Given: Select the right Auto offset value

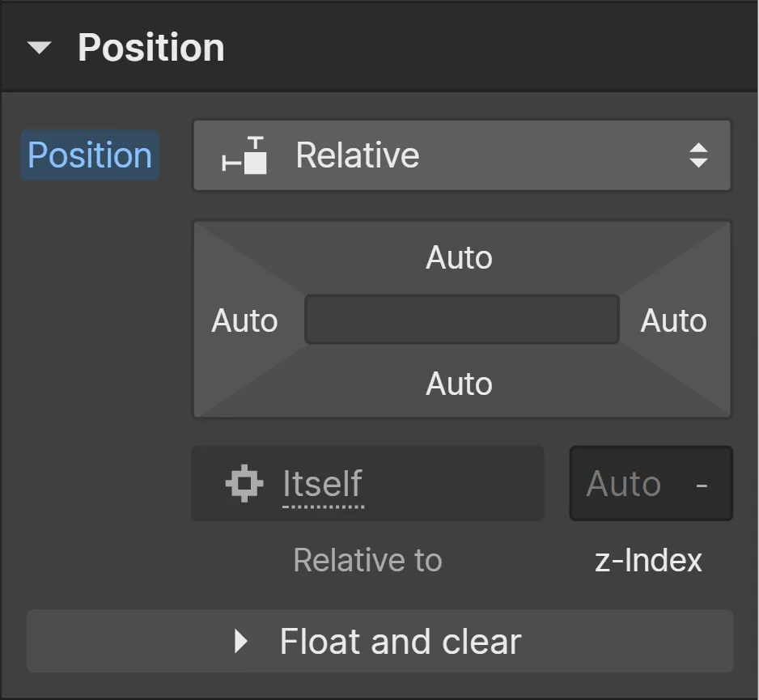Looking at the screenshot, I should 673,321.
